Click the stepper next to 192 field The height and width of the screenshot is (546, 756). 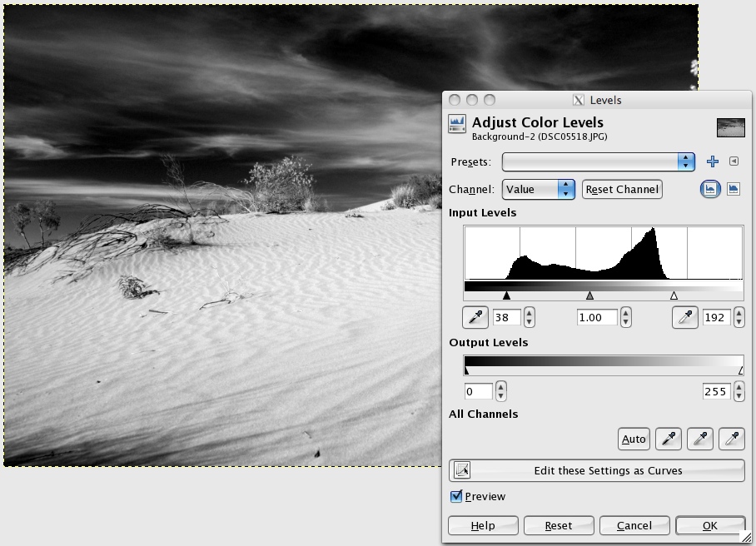739,318
